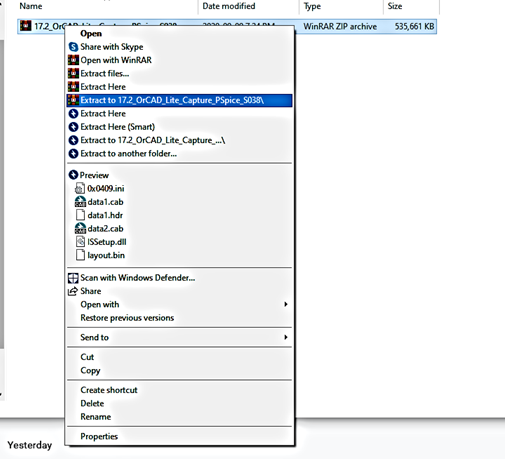Click the Preview label in the menu
The width and height of the screenshot is (505, 459).
[94, 175]
